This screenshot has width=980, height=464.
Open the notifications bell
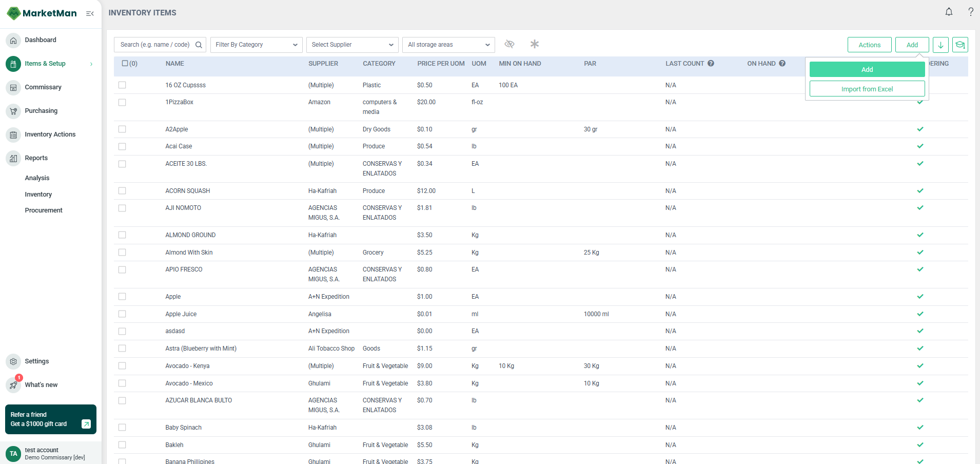[x=949, y=11]
